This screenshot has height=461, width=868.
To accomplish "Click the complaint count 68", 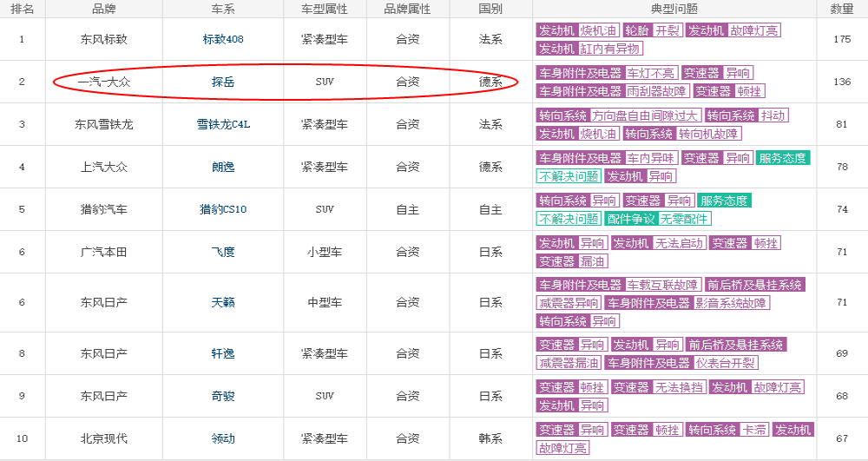I will click(x=842, y=396).
